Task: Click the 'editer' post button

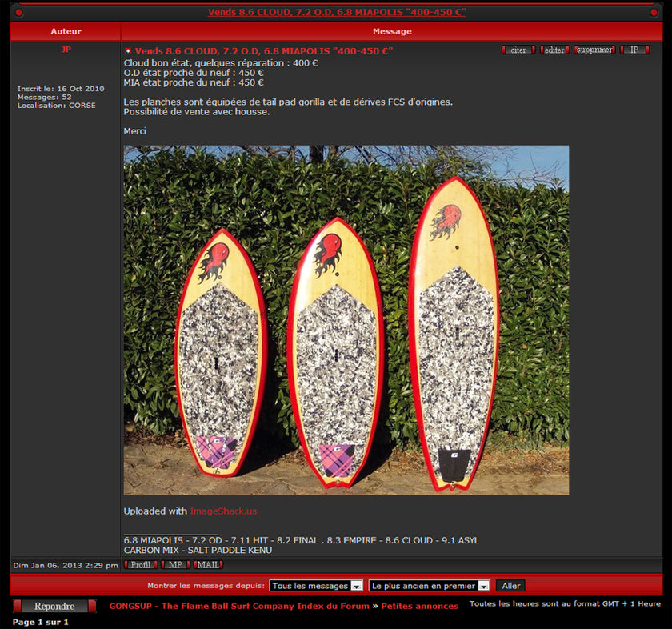Action: (x=554, y=50)
